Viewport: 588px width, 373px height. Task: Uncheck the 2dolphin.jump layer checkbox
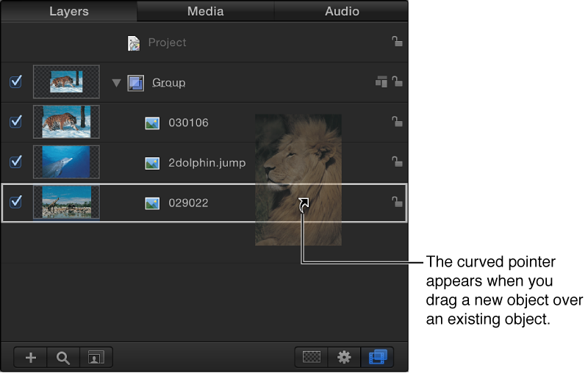tap(15, 162)
